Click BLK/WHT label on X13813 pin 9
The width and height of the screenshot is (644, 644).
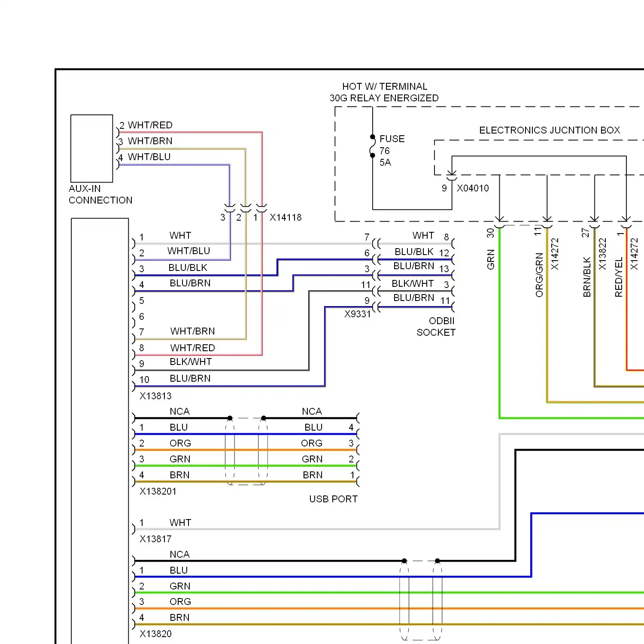pyautogui.click(x=191, y=361)
